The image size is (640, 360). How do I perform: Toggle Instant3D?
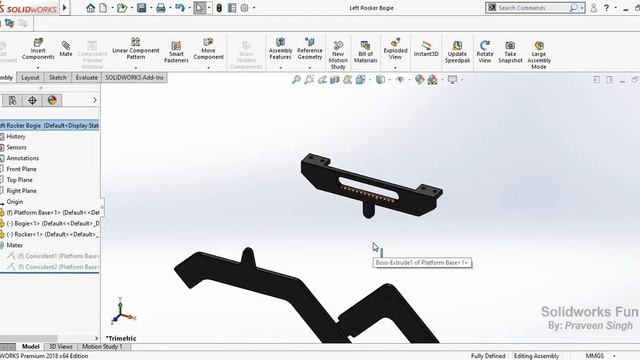426,49
